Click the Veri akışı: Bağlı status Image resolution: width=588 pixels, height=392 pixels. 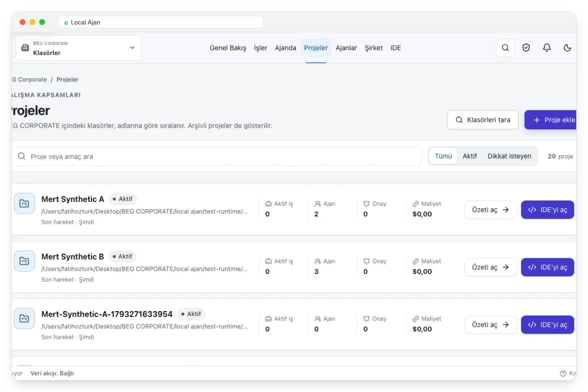[52, 373]
